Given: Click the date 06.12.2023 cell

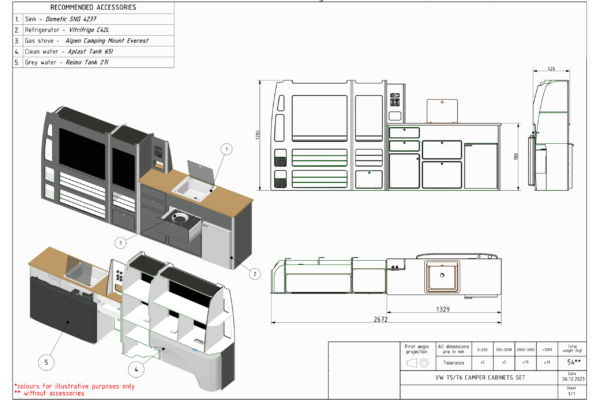Looking at the screenshot, I should pyautogui.click(x=572, y=379).
